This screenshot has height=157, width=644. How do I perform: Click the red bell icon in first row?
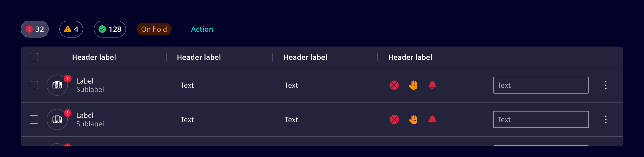(x=432, y=85)
